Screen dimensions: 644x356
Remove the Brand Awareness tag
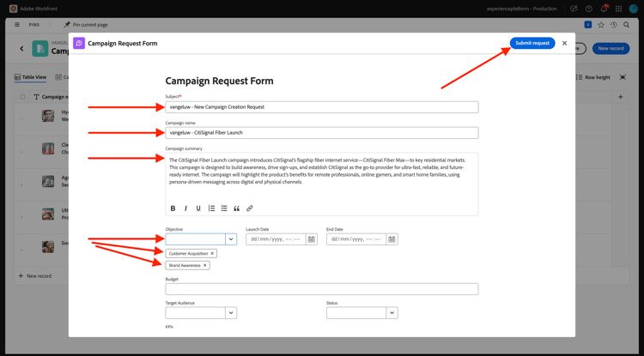(x=205, y=265)
